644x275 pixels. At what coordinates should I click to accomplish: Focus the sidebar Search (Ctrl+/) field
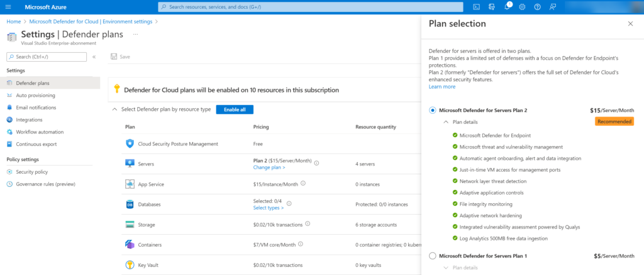[47, 57]
